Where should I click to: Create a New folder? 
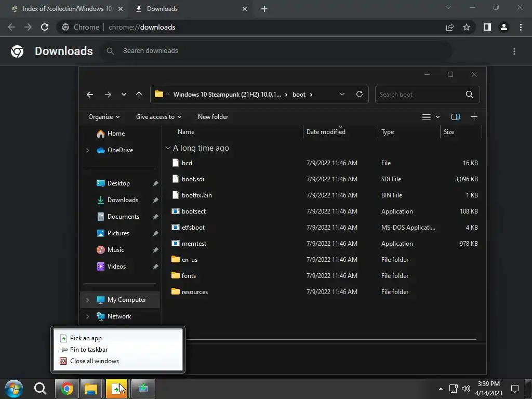(x=213, y=117)
